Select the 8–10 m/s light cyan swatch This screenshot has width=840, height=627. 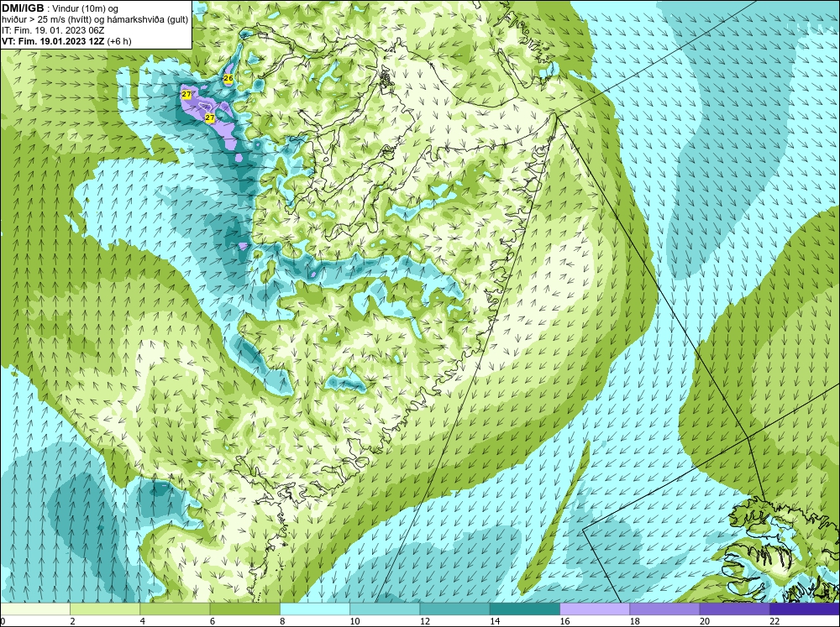tap(315, 609)
